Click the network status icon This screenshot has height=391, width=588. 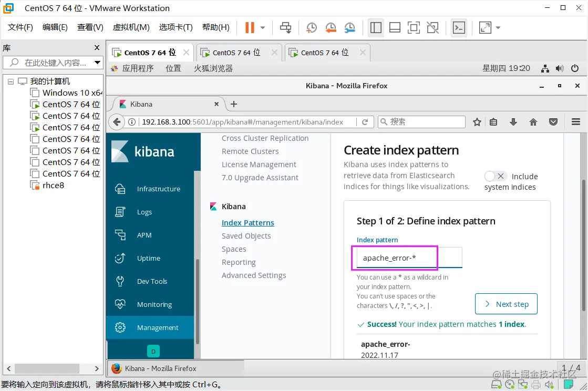pyautogui.click(x=545, y=68)
